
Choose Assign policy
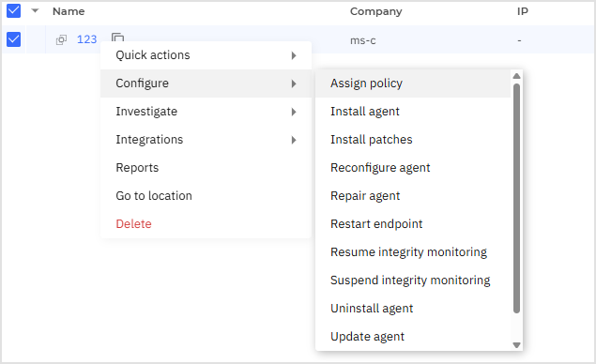(x=413, y=83)
